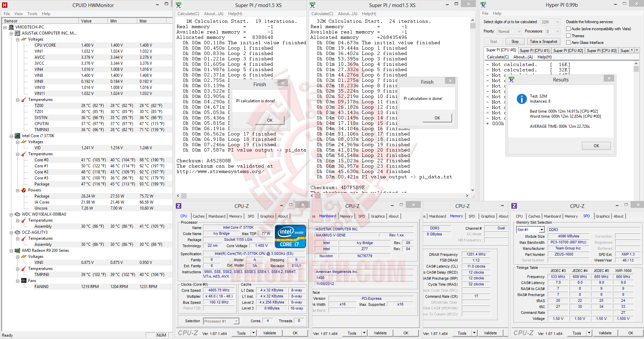The width and height of the screenshot is (644, 339).
Task: Tick the Themes checkbox in Hyper PI
Action: 568,36
